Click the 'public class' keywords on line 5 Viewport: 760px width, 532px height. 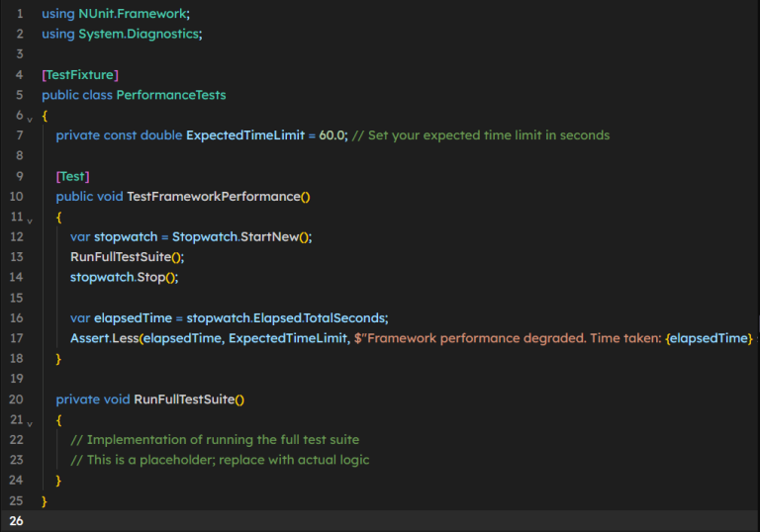pos(77,95)
